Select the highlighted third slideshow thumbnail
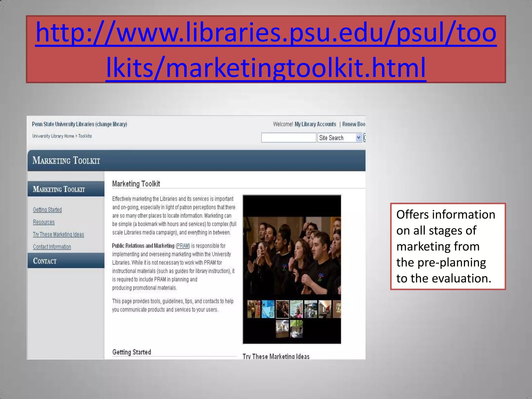Screen dimensions: 532x399 282,309
